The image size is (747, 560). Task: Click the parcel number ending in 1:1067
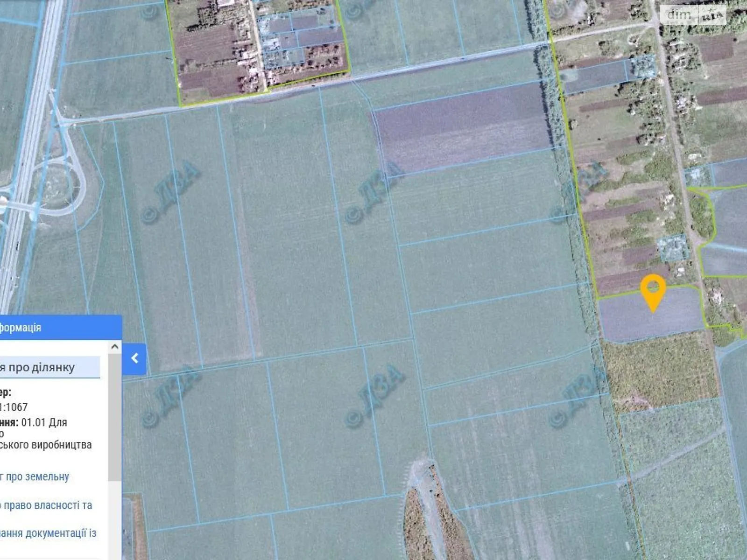point(14,407)
